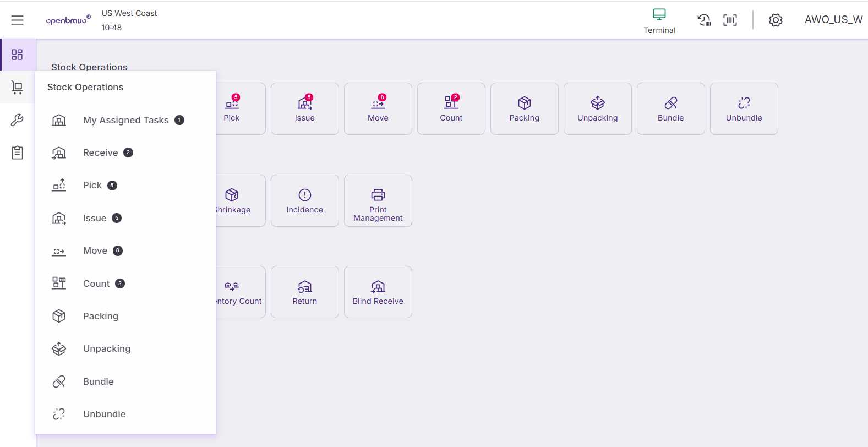Open settings gear icon
The image size is (868, 447).
pos(775,20)
